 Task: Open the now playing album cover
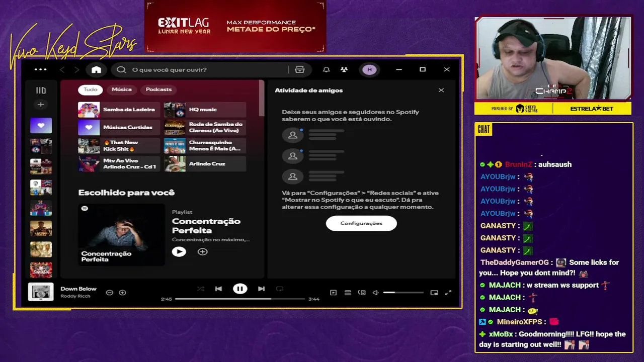[x=41, y=292]
